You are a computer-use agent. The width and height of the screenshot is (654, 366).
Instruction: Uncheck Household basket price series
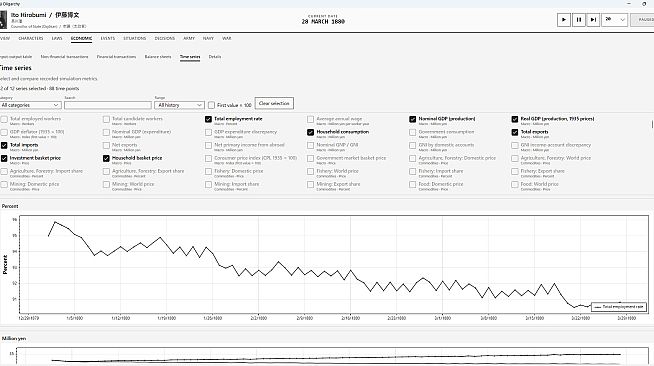tap(106, 159)
